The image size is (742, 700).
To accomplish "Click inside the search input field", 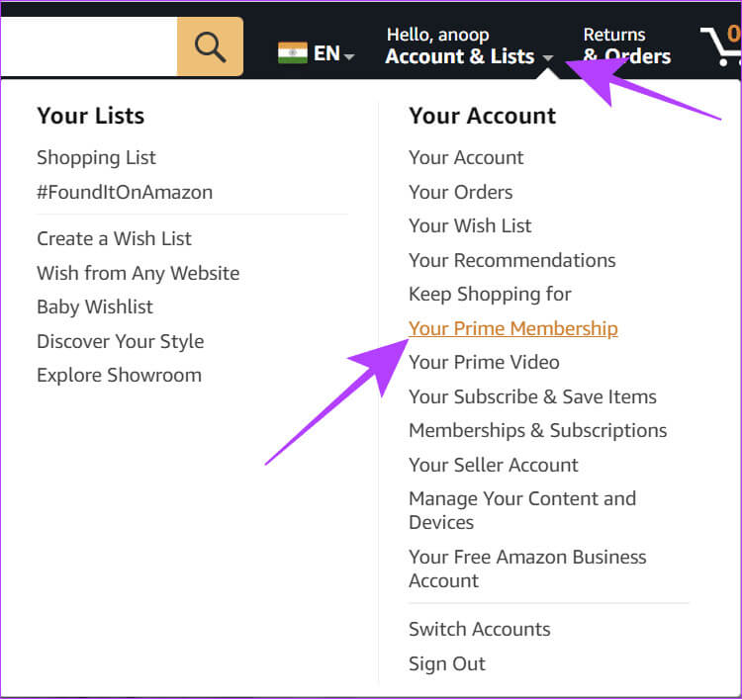I will tap(89, 46).
